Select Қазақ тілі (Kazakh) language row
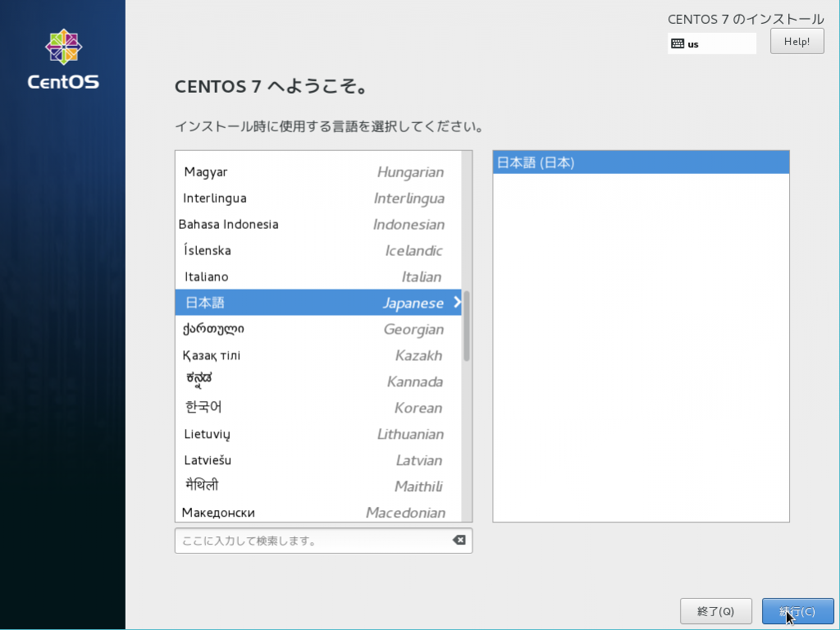The image size is (840, 630). point(318,355)
